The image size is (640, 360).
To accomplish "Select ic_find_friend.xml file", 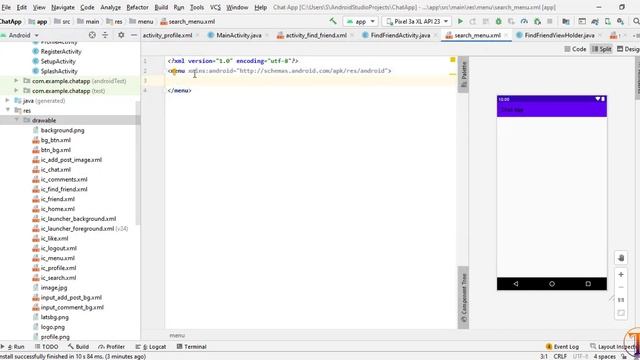I will (x=64, y=189).
